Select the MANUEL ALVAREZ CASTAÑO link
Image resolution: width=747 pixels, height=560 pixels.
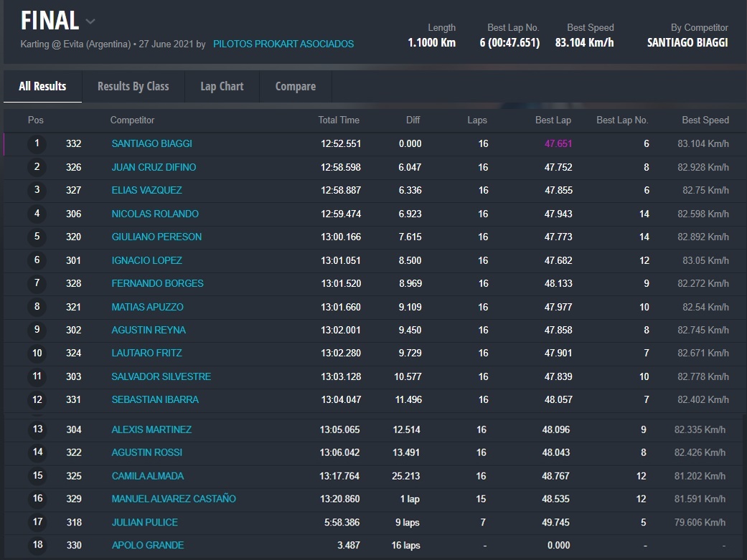174,498
